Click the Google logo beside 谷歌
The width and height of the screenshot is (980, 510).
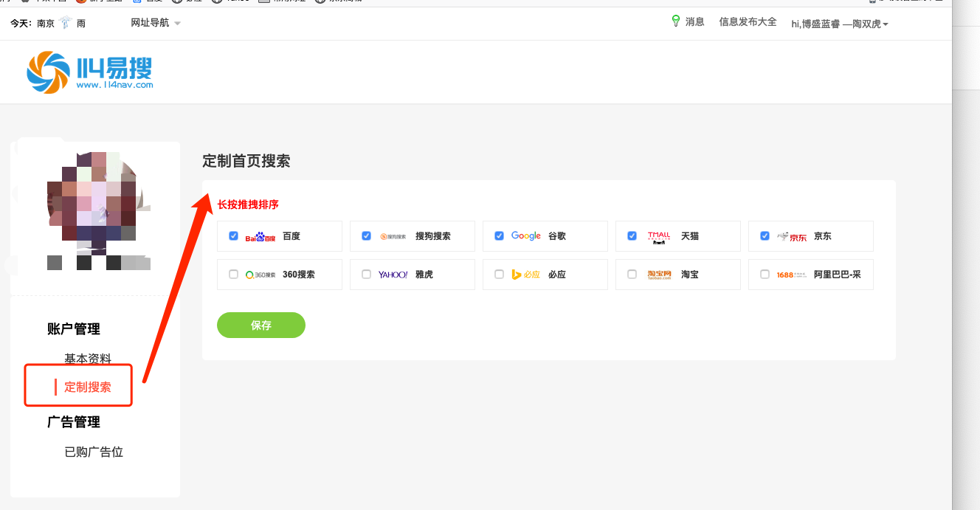(x=526, y=236)
